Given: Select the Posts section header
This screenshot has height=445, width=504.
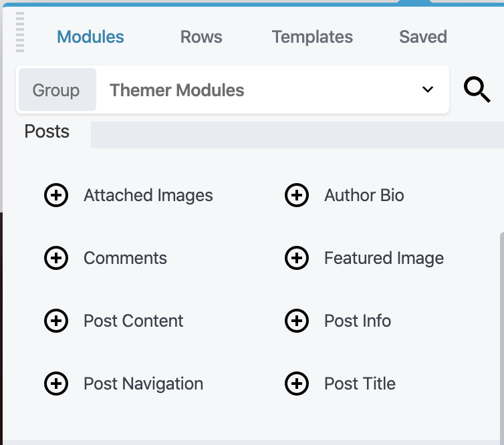Looking at the screenshot, I should (47, 132).
